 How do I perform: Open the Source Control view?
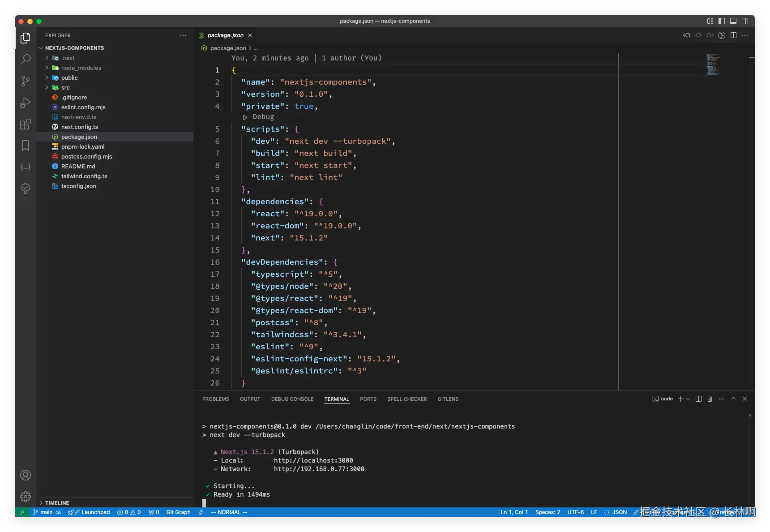[26, 81]
